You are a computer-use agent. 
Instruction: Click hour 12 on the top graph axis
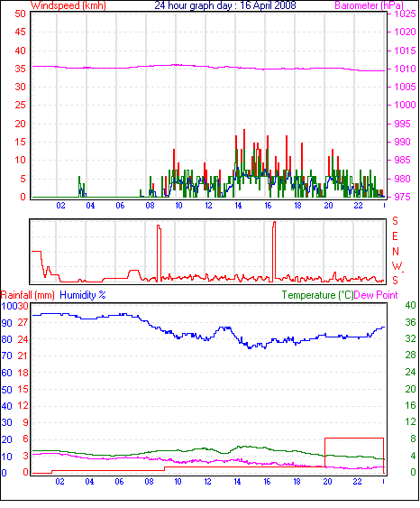(x=208, y=206)
